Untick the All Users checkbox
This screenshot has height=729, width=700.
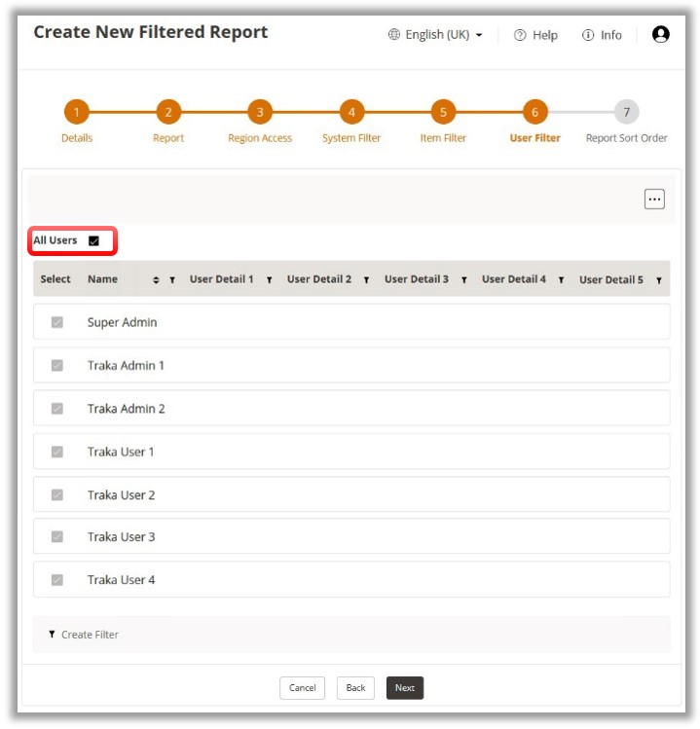[x=93, y=240]
